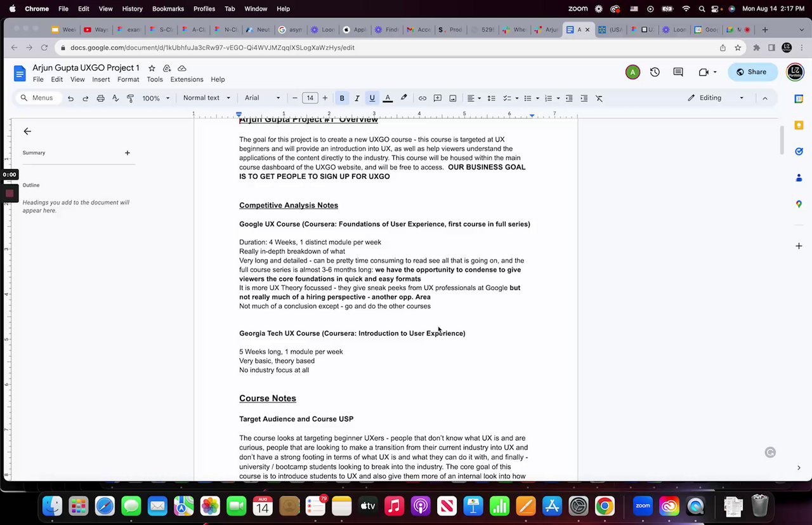Increase indent of paragraph
The width and height of the screenshot is (812, 525).
[x=584, y=98]
